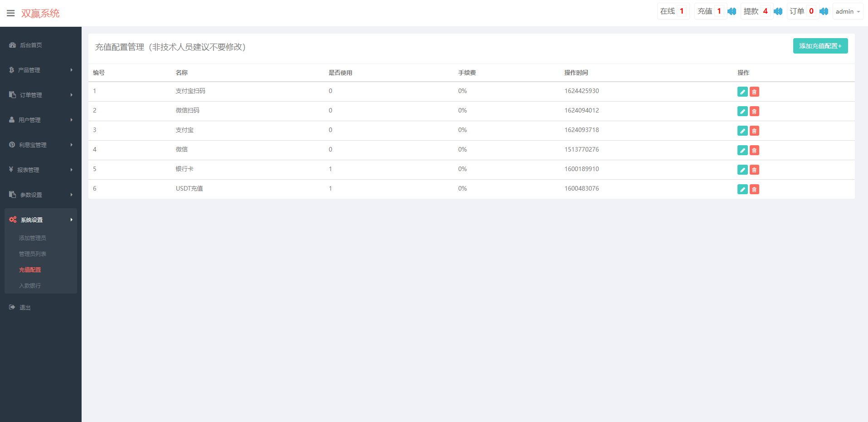This screenshot has width=868, height=422.
Task: Open the 入款银行 submenu link
Action: point(30,285)
